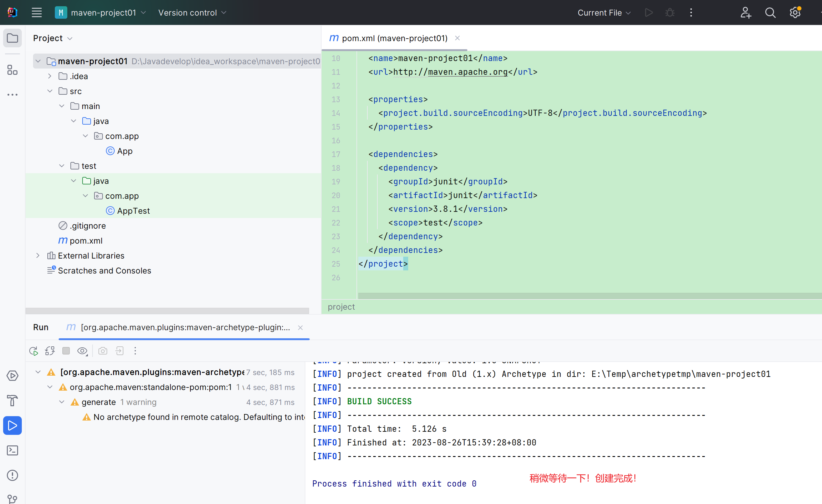Click the exit/import icon in Run toolbar
The width and height of the screenshot is (822, 504).
pyautogui.click(x=119, y=351)
